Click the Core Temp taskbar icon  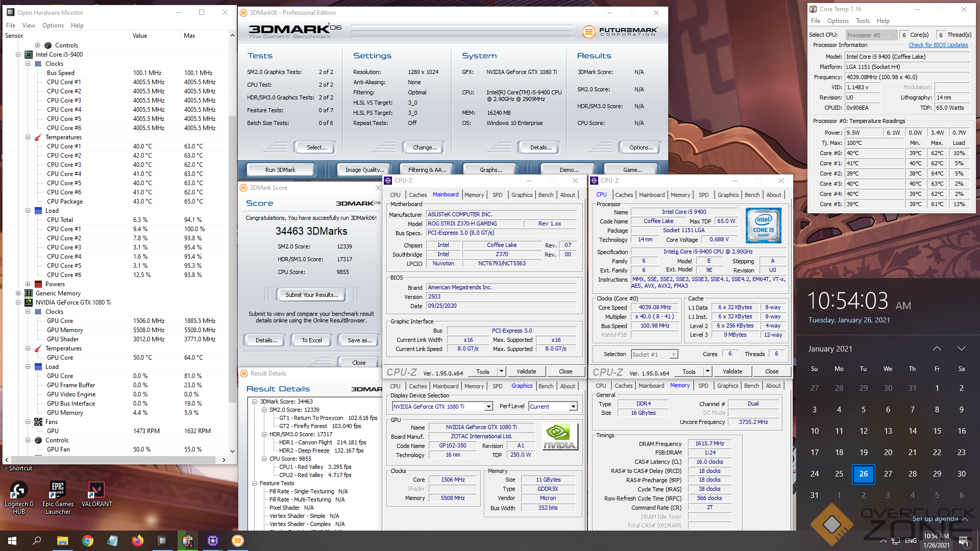188,541
